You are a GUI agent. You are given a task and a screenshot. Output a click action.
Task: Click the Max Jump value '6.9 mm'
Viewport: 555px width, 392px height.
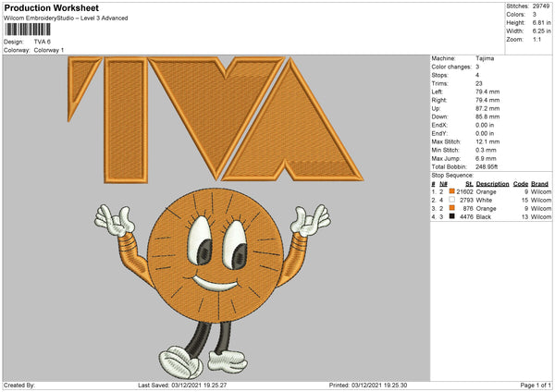click(486, 158)
